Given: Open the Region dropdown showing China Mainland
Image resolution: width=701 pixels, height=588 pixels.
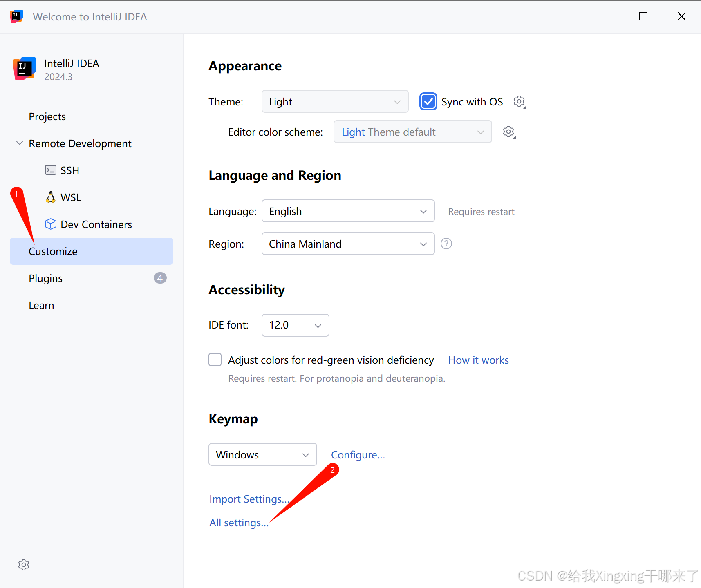Looking at the screenshot, I should pos(348,244).
